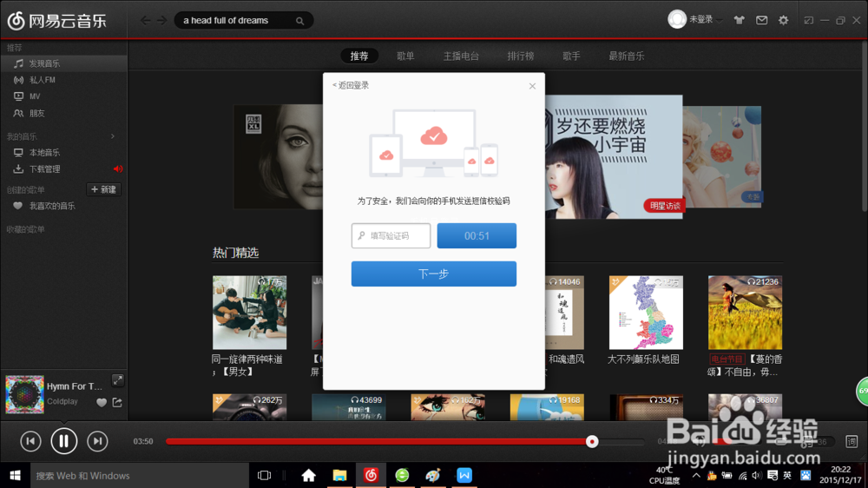The width and height of the screenshot is (868, 488).
Task: Click the 下一步 button
Action: tap(434, 274)
